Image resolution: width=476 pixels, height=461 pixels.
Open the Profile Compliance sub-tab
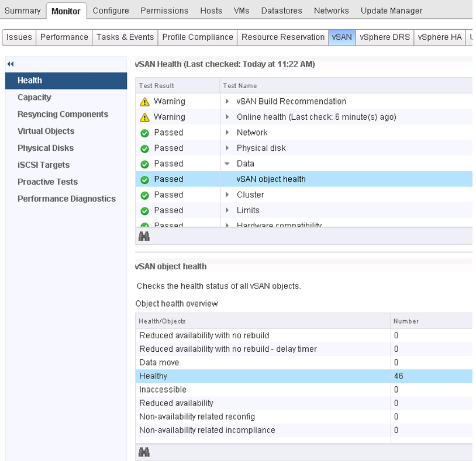pos(198,37)
